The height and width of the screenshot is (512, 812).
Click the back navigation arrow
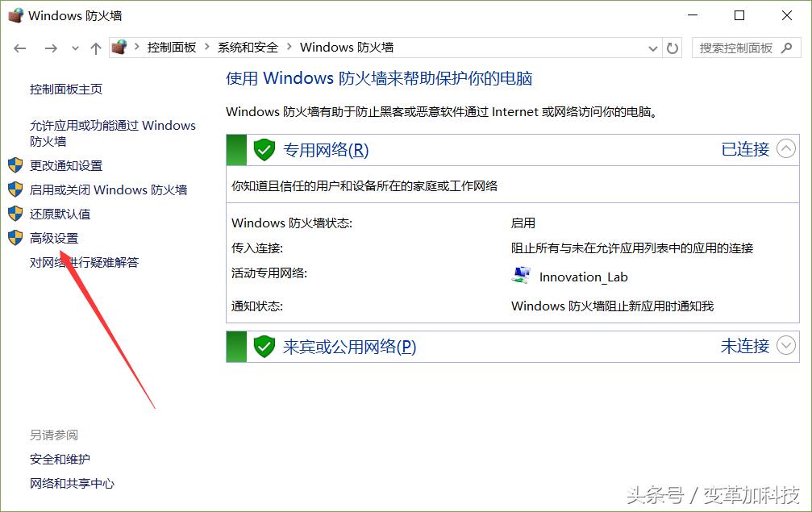(19, 48)
